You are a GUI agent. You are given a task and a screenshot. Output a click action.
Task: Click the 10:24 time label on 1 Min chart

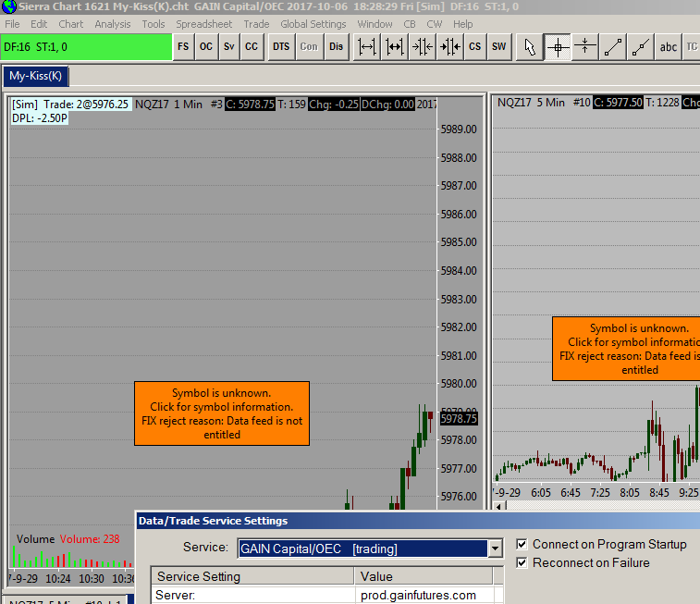[58, 579]
